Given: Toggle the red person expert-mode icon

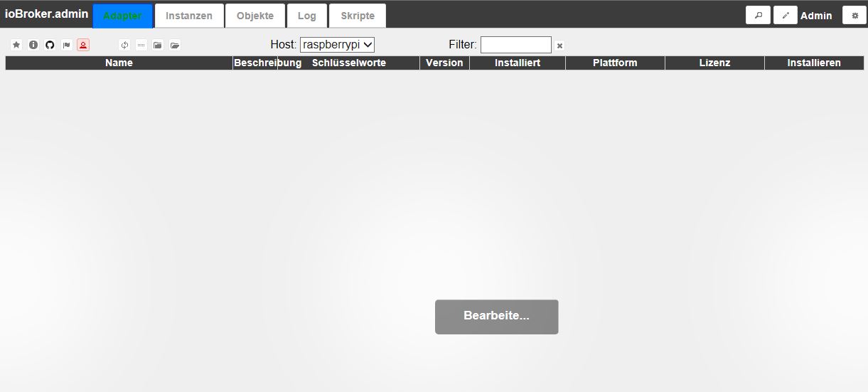Looking at the screenshot, I should [83, 45].
